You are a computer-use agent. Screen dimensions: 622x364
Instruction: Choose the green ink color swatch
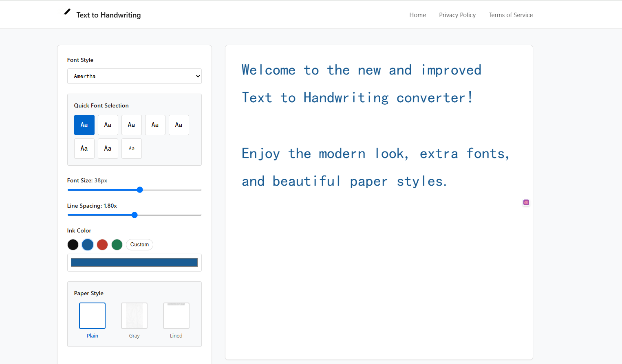point(117,245)
